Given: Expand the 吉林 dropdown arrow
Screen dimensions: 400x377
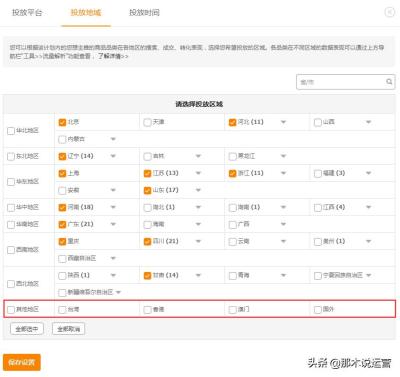Looking at the screenshot, I should coord(198,156).
